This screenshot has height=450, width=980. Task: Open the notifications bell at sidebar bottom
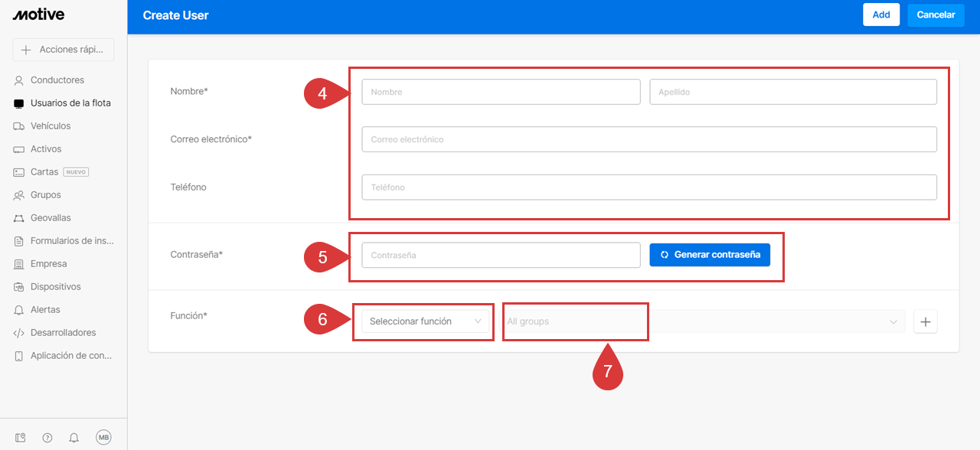tap(74, 438)
